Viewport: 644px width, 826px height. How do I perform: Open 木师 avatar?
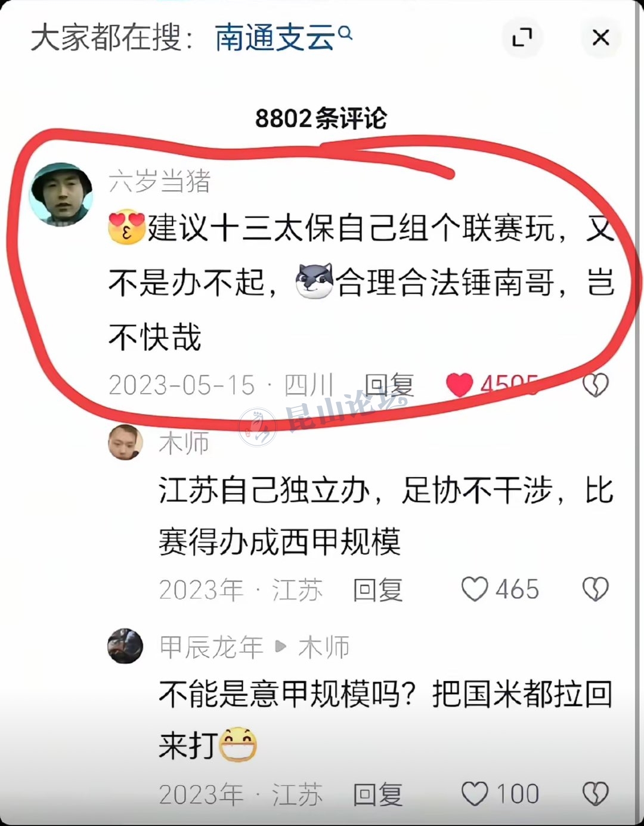pos(125,442)
